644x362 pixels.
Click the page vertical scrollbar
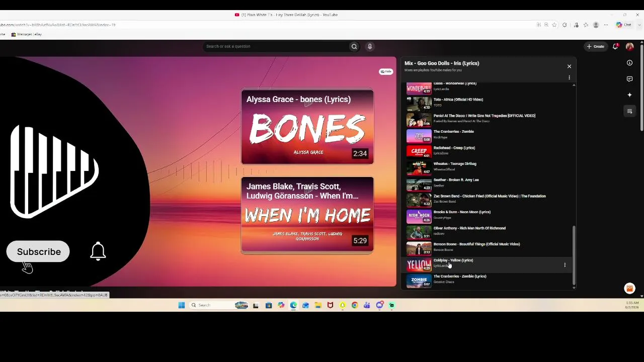tap(641, 88)
